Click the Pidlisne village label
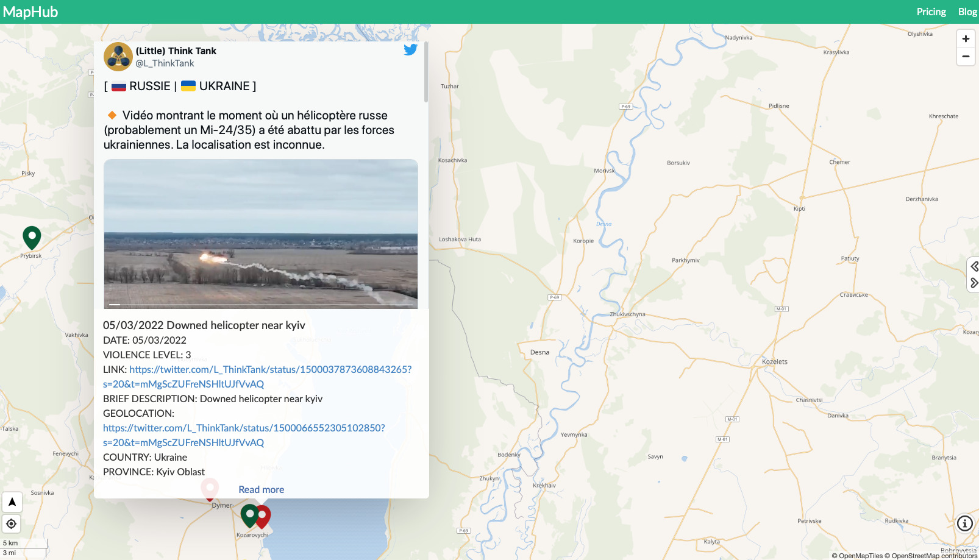Image resolution: width=979 pixels, height=560 pixels. 779,106
